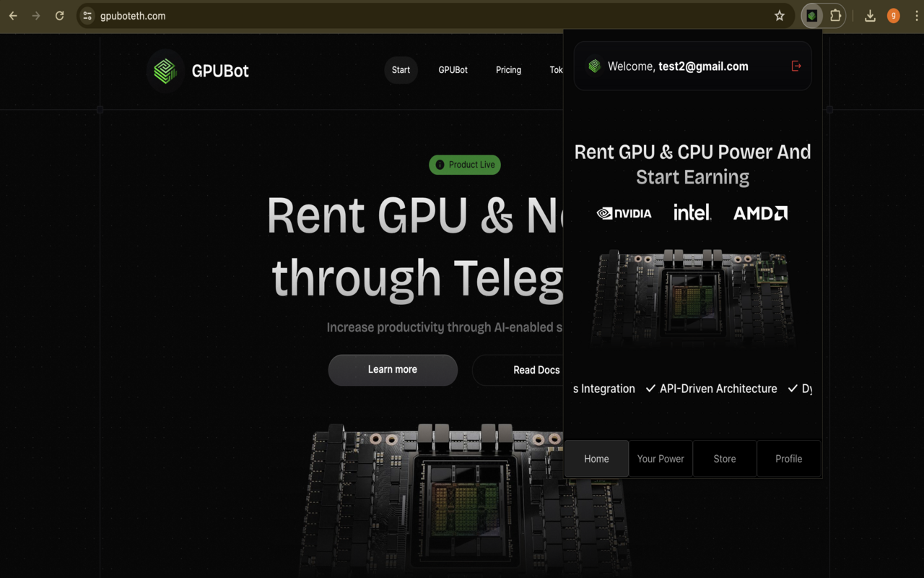This screenshot has width=924, height=578.
Task: Click the GPU chip image in popup
Action: tap(692, 298)
